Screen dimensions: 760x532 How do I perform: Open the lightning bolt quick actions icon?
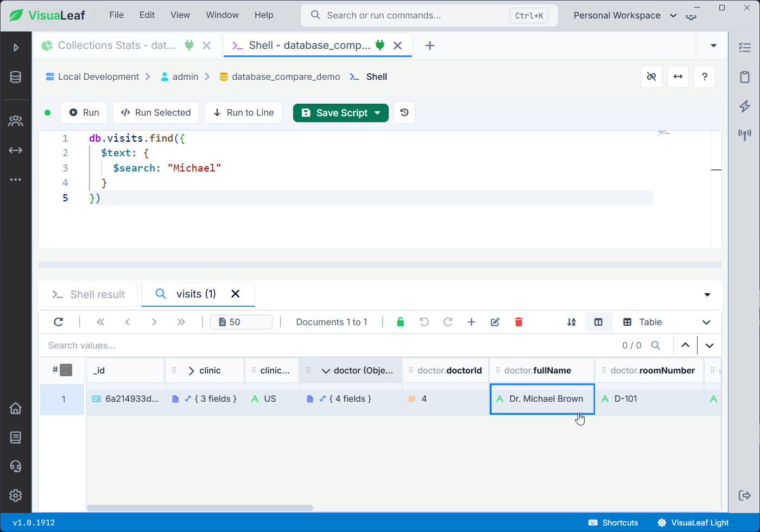pos(745,106)
